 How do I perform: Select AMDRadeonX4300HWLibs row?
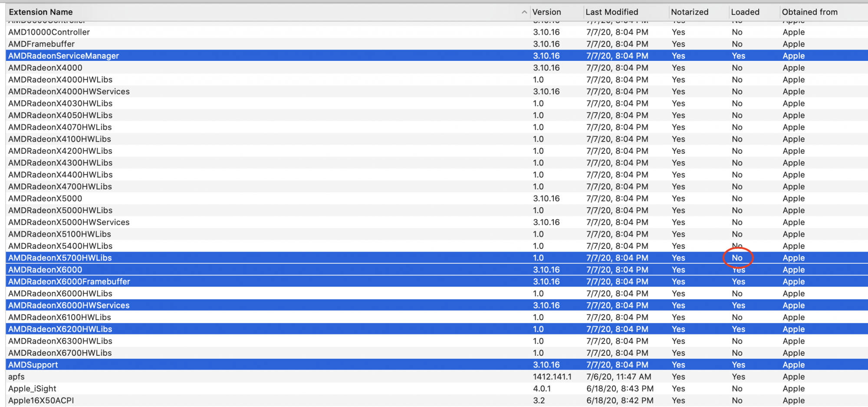437,163
